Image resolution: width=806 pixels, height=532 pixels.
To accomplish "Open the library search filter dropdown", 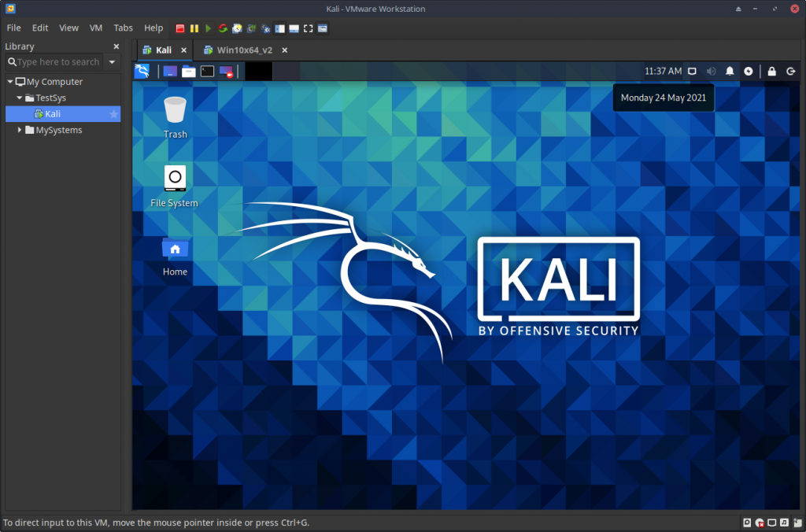I will coord(112,61).
